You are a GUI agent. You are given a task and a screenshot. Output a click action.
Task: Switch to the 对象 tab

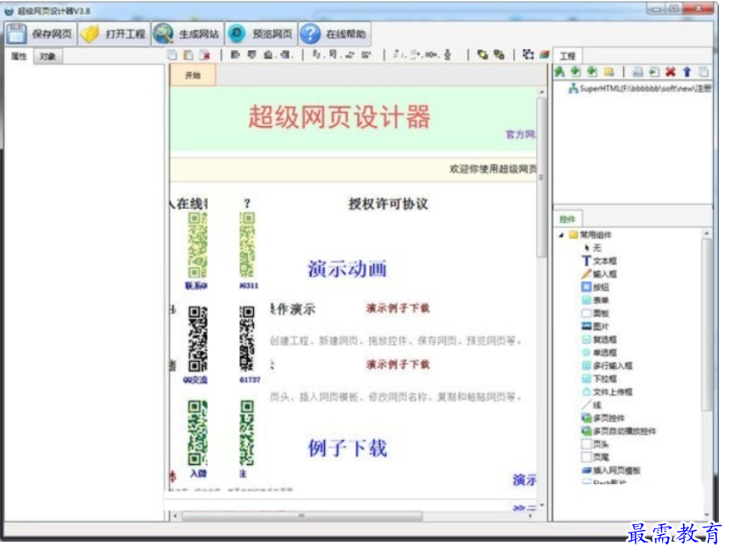tap(48, 56)
